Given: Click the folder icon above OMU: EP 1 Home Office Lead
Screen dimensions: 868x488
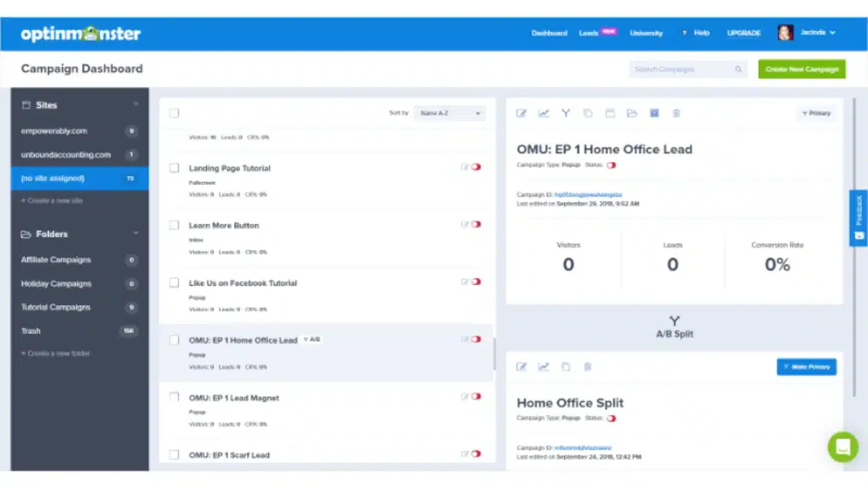Looking at the screenshot, I should (x=632, y=114).
